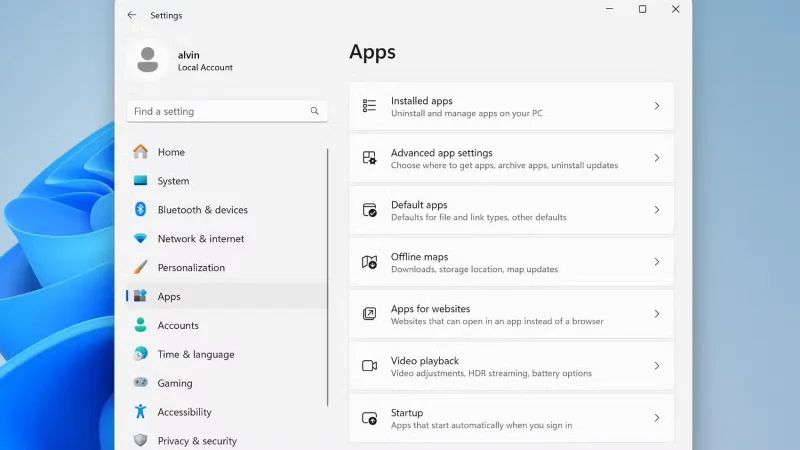This screenshot has height=450, width=800.
Task: Select System in the sidebar
Action: (173, 181)
